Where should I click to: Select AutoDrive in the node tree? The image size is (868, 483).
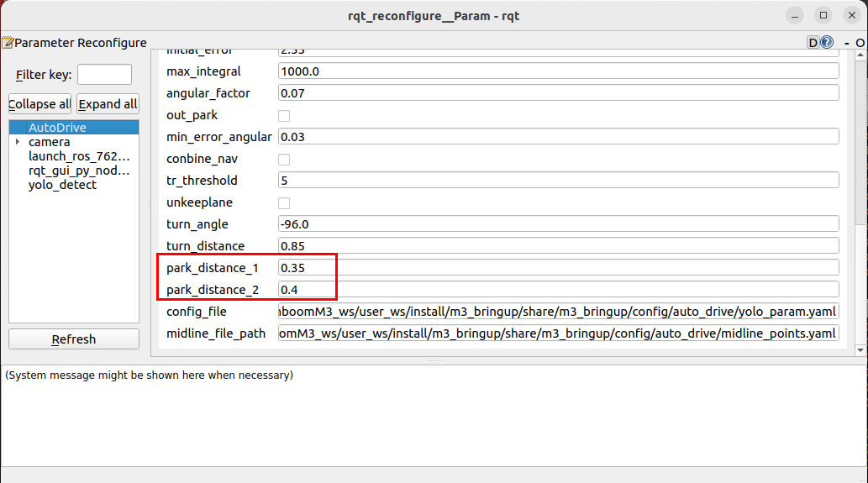(x=74, y=127)
